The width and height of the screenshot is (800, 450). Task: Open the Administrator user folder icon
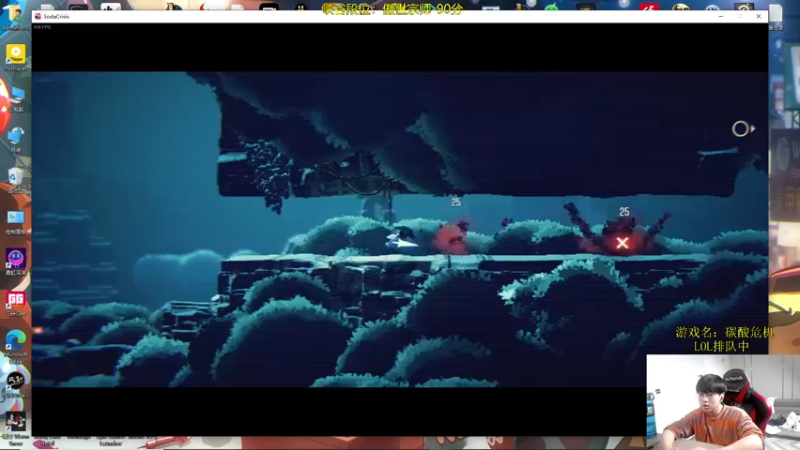15,15
